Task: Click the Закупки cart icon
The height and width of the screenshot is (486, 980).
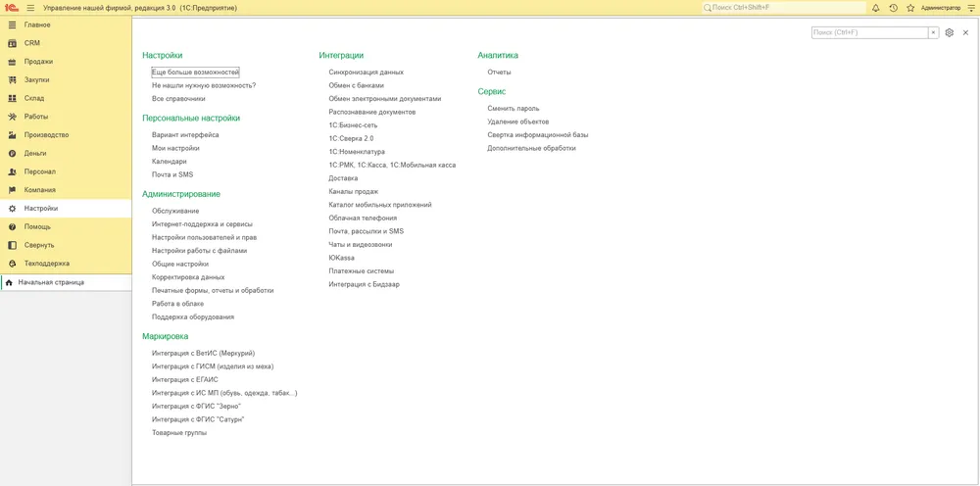Action: pyautogui.click(x=12, y=80)
